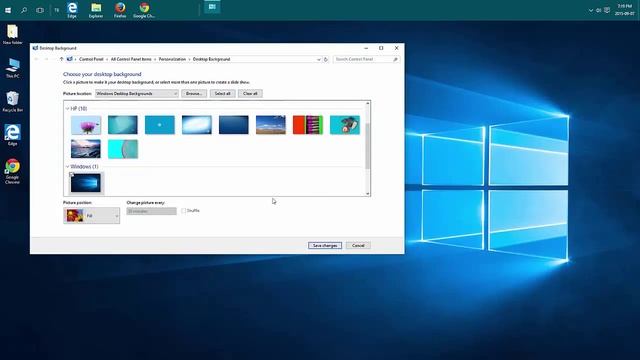The width and height of the screenshot is (640, 360).
Task: Collapse the HP (10) group
Action: click(67, 109)
